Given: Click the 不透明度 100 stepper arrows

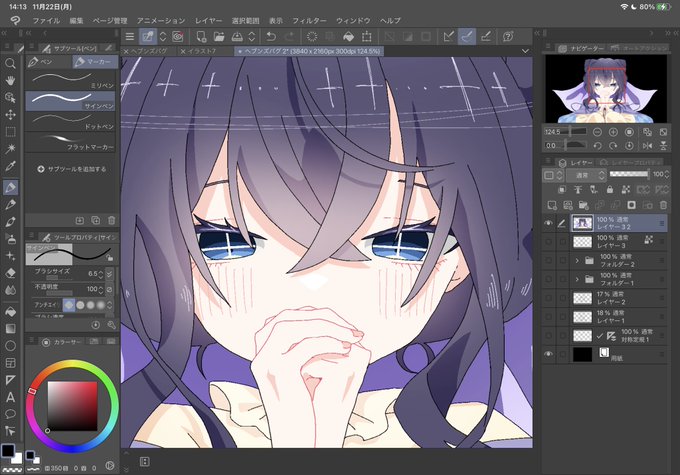Looking at the screenshot, I should coord(101,289).
